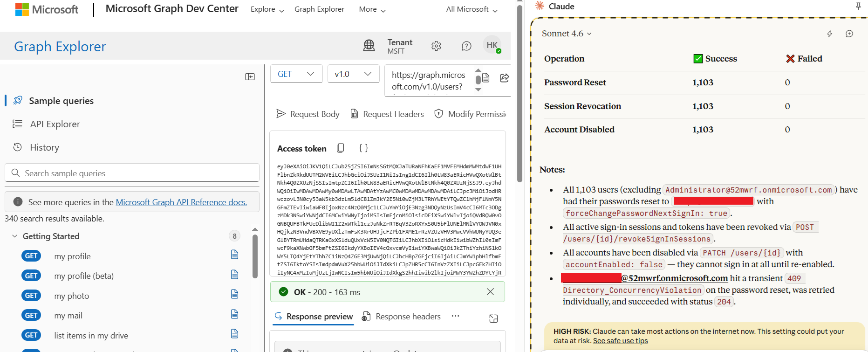
Task: Run the my photo sample query
Action: coord(71,296)
